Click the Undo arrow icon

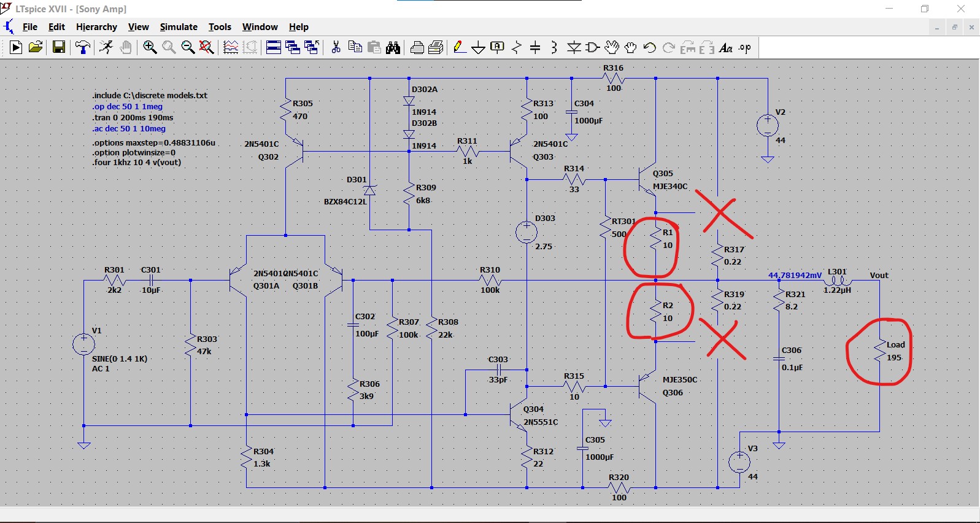(x=650, y=47)
